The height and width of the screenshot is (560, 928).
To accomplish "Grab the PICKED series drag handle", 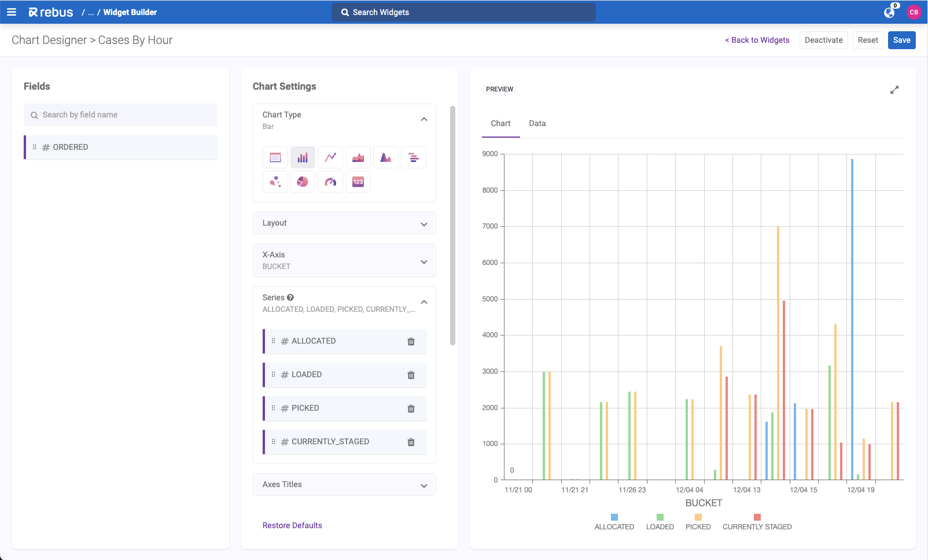I will coord(274,408).
